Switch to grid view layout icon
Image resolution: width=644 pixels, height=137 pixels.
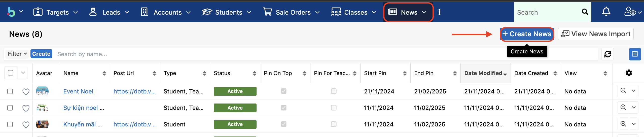coord(635,54)
